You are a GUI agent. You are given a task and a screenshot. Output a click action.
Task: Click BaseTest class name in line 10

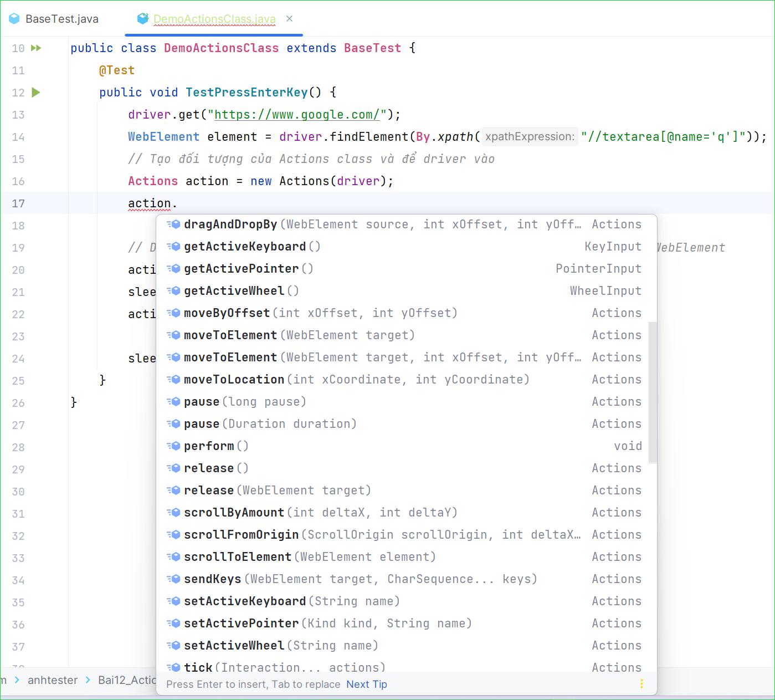click(372, 48)
